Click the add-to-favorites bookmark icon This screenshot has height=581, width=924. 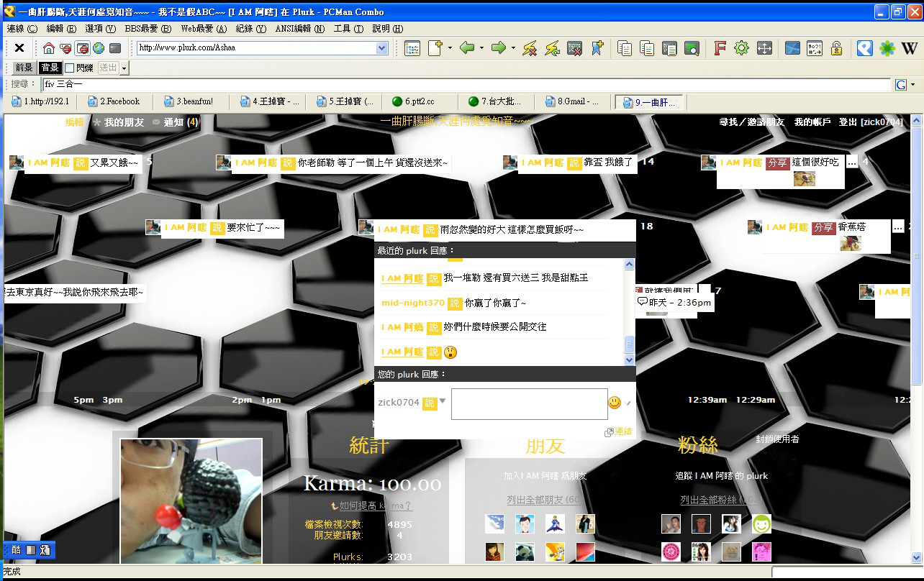(x=597, y=48)
